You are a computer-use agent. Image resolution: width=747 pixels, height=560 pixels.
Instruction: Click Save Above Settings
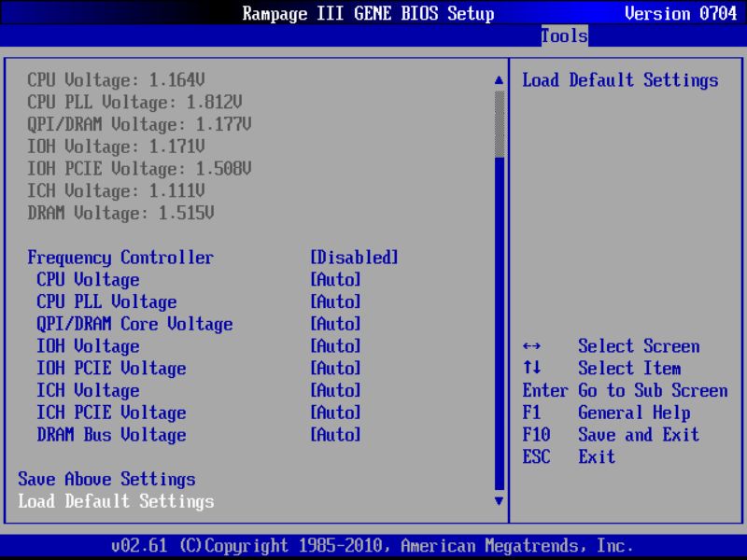(x=106, y=479)
